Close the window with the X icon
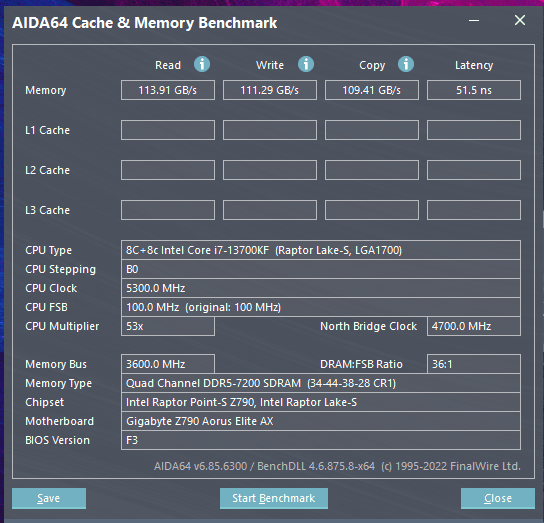Image resolution: width=544 pixels, height=523 pixels. 520,20
